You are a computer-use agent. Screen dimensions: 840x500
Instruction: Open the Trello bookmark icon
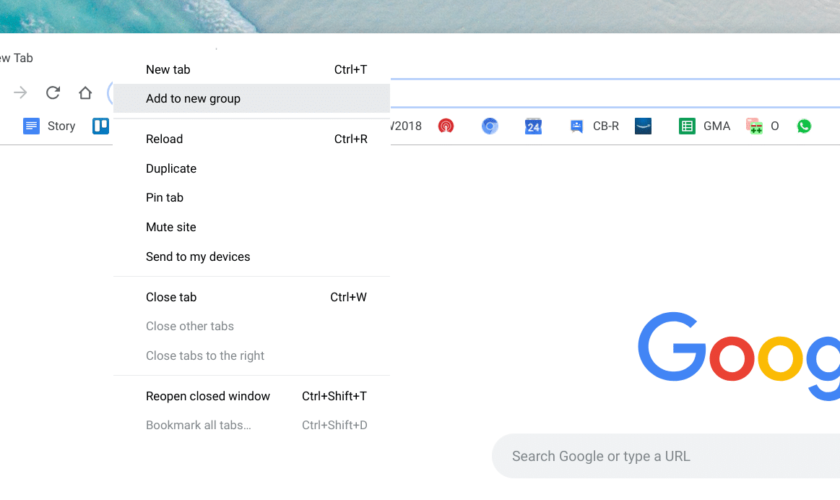[101, 126]
